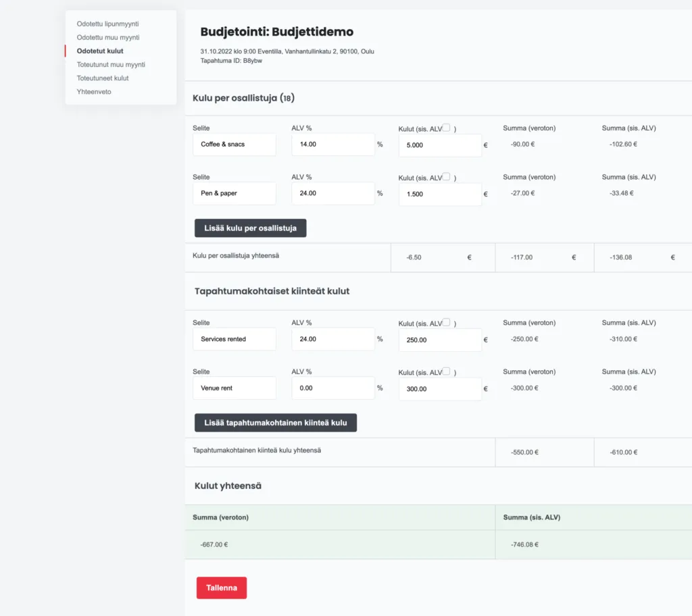
Task: Open Odotettu lipunmyynti in sidebar
Action: (x=107, y=24)
